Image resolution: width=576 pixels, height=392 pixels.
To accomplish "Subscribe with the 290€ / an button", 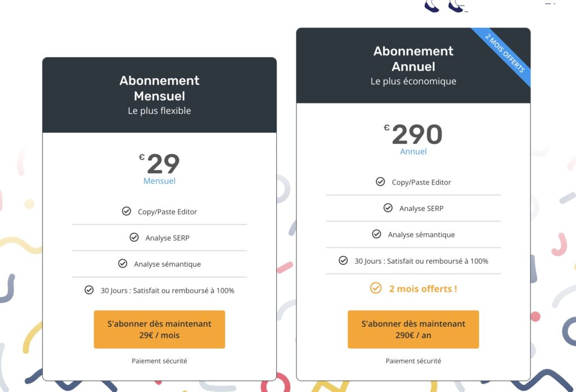I will pos(413,329).
